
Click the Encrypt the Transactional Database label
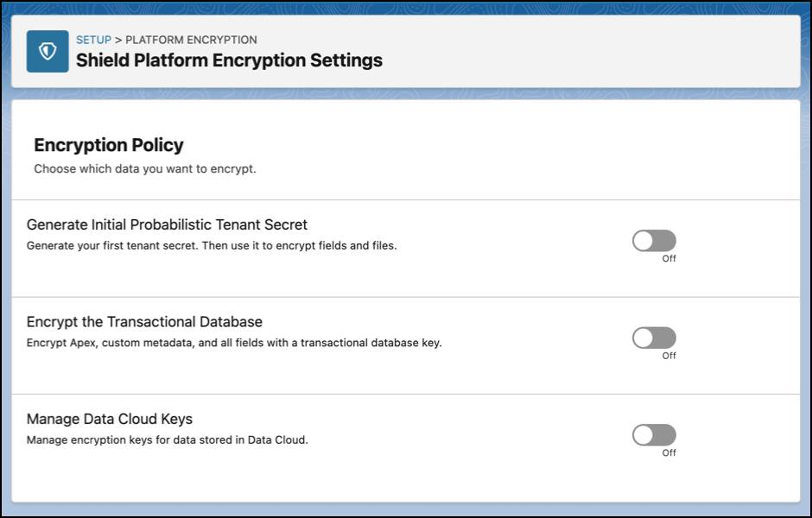click(x=144, y=322)
